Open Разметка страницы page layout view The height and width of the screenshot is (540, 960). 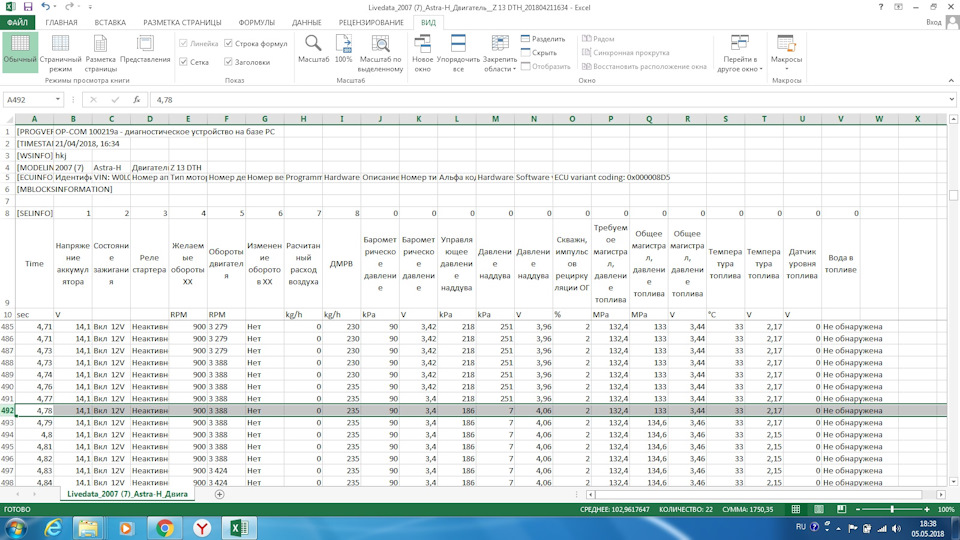click(100, 52)
